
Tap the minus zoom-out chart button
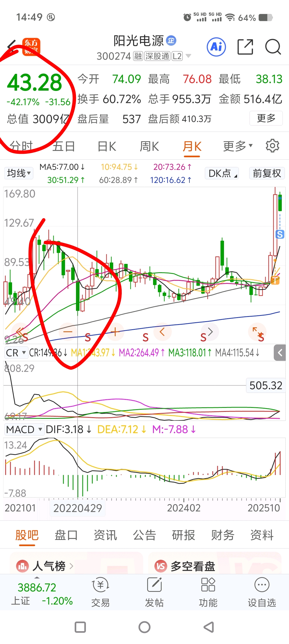[x=68, y=332]
